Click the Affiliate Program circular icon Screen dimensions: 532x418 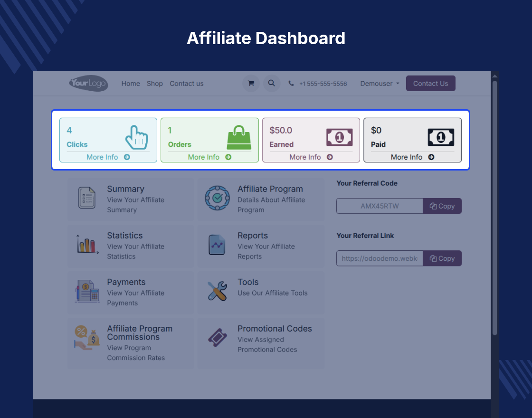coord(217,198)
